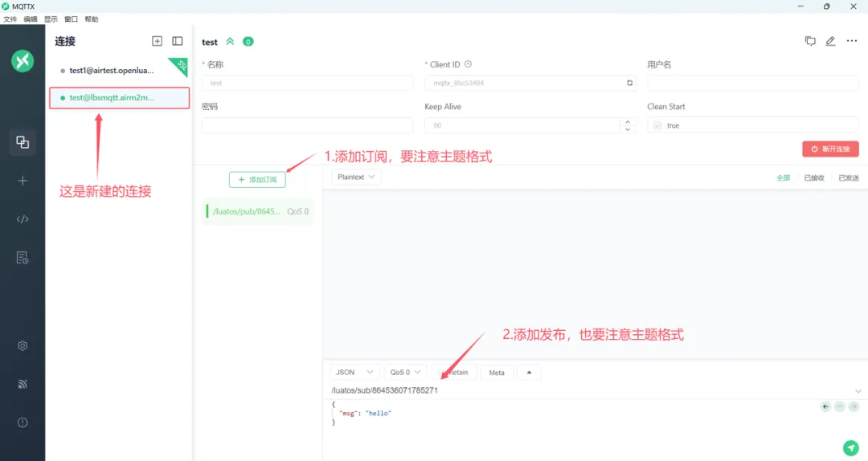868x461 pixels.
Task: Click the 添加订阅 button
Action: [257, 179]
